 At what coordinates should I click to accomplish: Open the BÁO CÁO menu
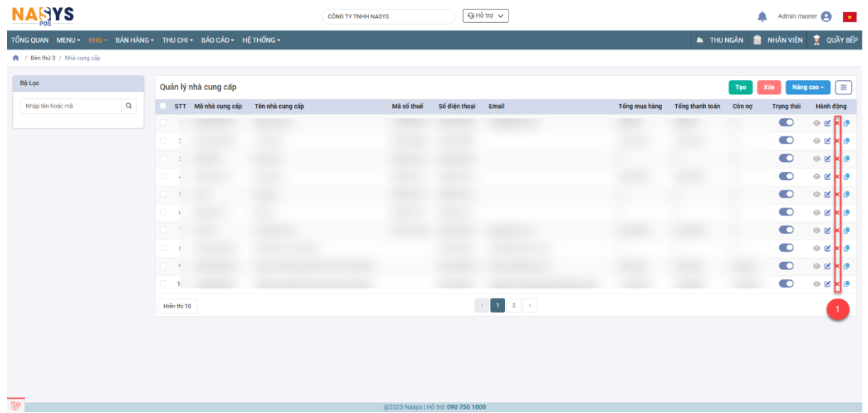click(217, 40)
